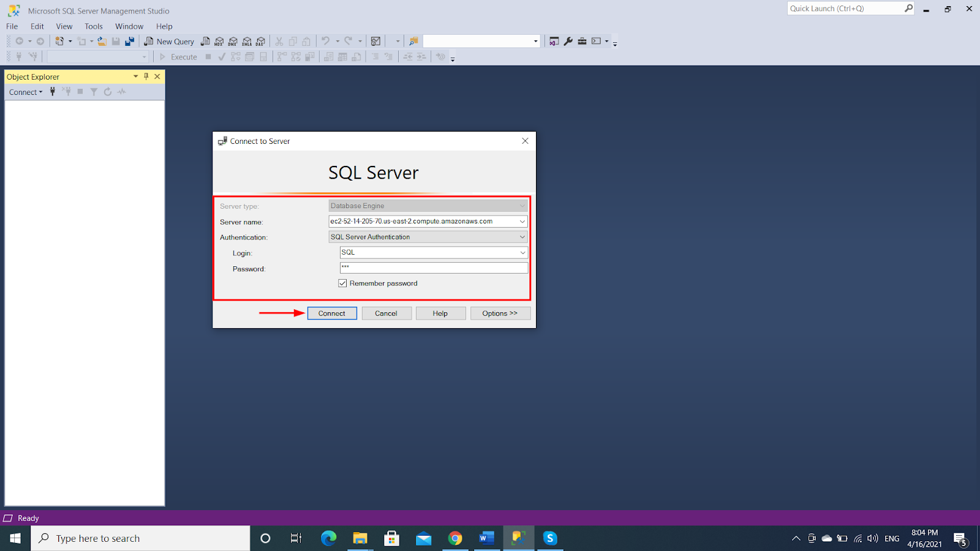Open Google Chrome from taskbar
980x551 pixels.
pos(455,538)
